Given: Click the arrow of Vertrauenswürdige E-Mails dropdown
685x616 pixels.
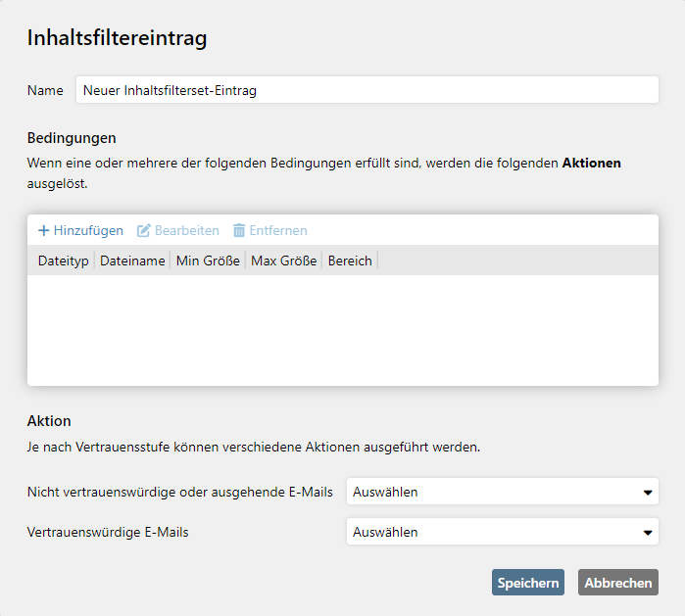Looking at the screenshot, I should pyautogui.click(x=648, y=533).
